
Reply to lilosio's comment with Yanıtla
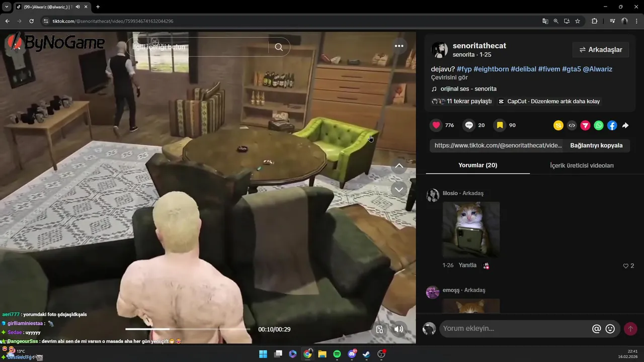tap(467, 265)
